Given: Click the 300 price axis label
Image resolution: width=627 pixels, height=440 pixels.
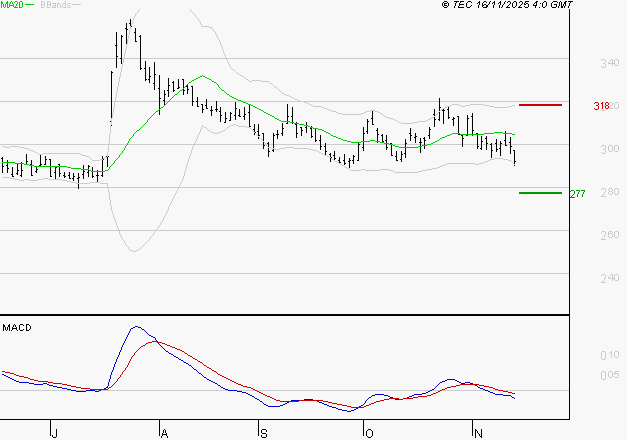Looking at the screenshot, I should (610, 149).
